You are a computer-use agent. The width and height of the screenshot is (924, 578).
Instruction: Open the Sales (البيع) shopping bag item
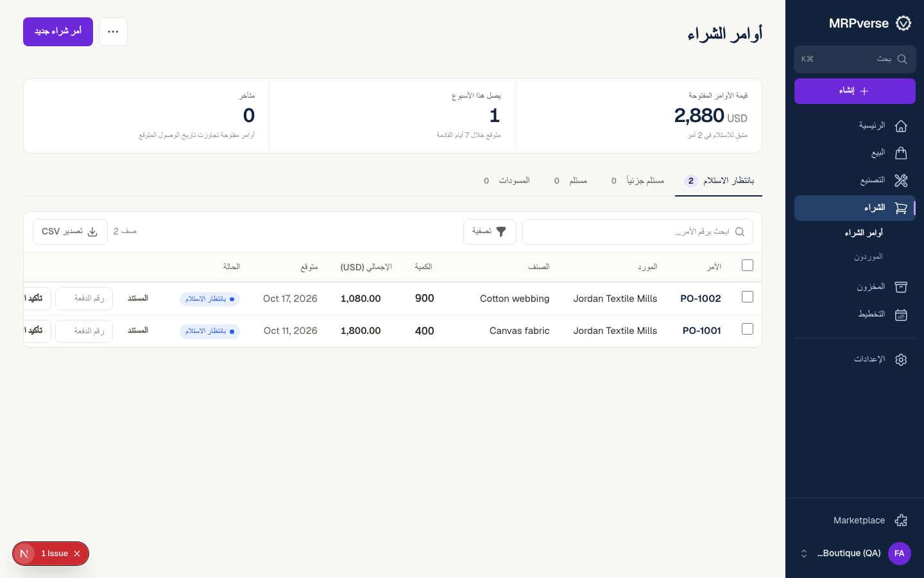855,153
